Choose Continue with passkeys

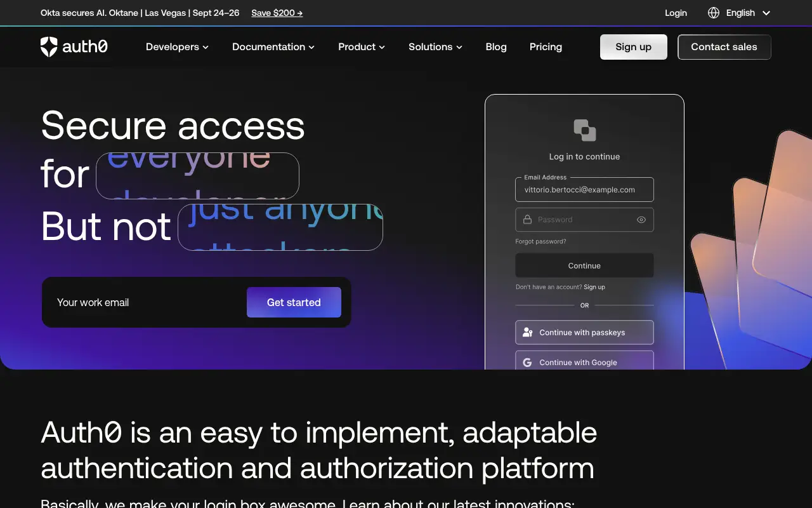(584, 332)
